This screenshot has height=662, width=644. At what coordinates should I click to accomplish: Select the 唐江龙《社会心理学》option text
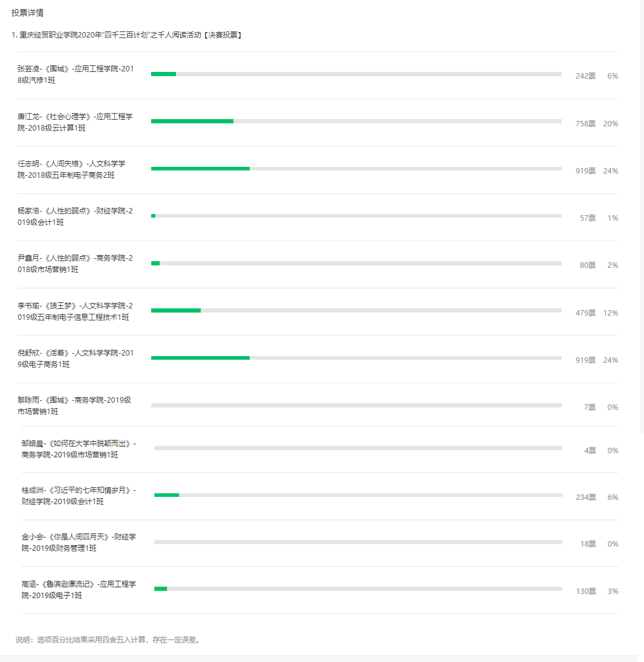pos(75,122)
